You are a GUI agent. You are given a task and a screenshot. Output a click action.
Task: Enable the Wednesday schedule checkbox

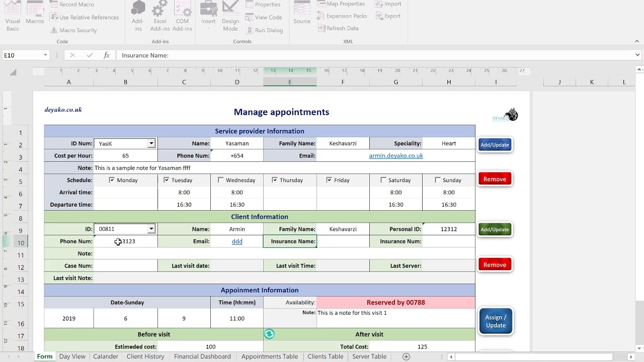(220, 180)
